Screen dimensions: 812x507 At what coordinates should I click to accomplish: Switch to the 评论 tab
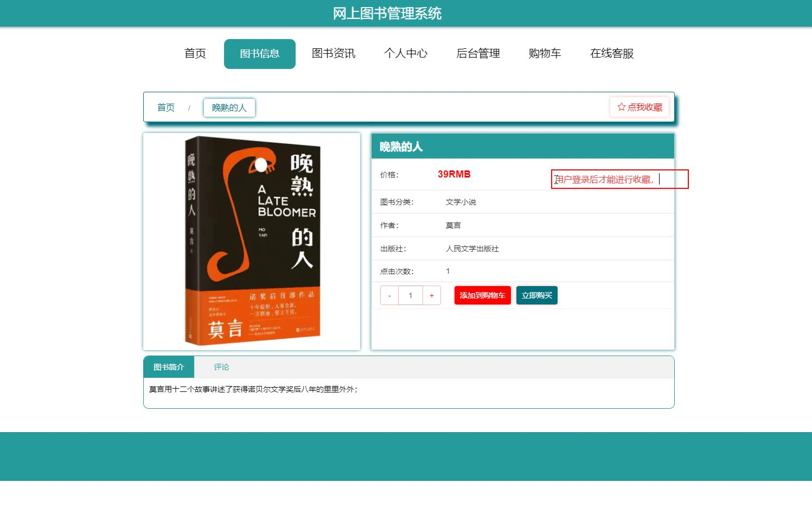pos(221,367)
